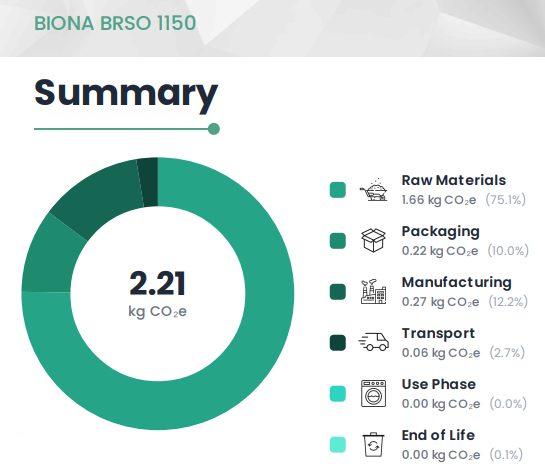Click the Transport delivery truck icon

[x=374, y=342]
